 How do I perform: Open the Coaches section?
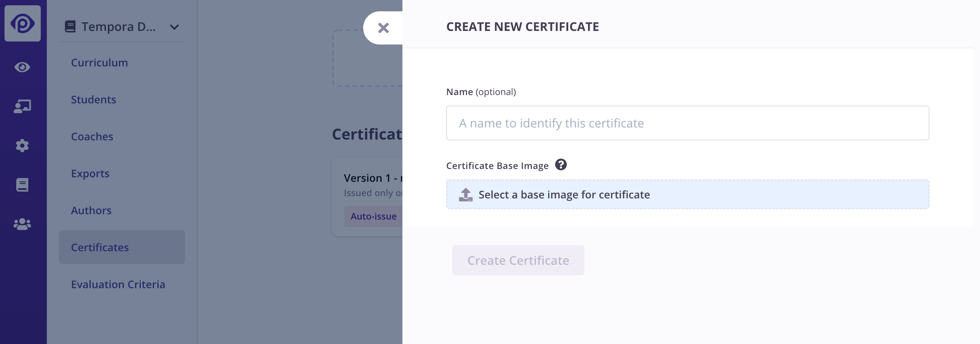[92, 137]
